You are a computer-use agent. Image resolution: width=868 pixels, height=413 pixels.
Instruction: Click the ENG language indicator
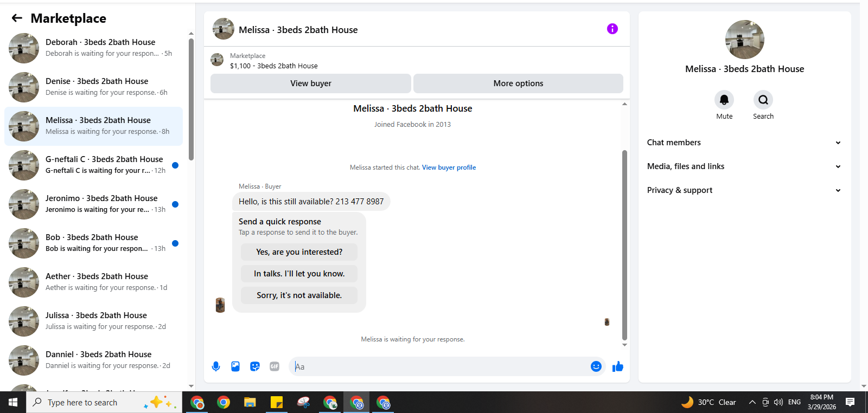click(794, 402)
